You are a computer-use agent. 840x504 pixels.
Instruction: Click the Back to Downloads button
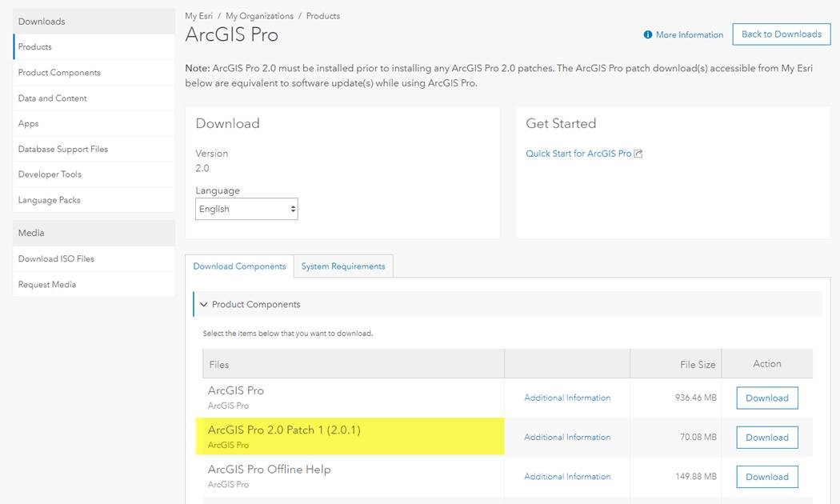point(781,34)
